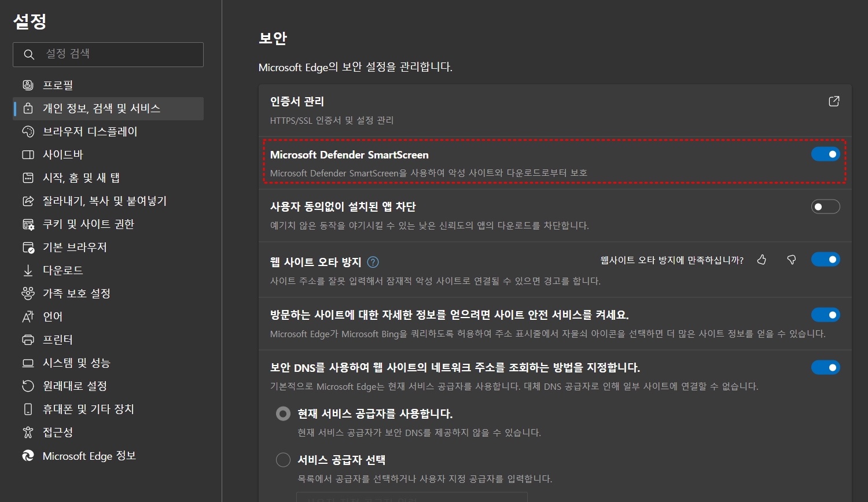Click the text 웹사이트 오타 방지에 만족하십니까?

[x=672, y=260]
